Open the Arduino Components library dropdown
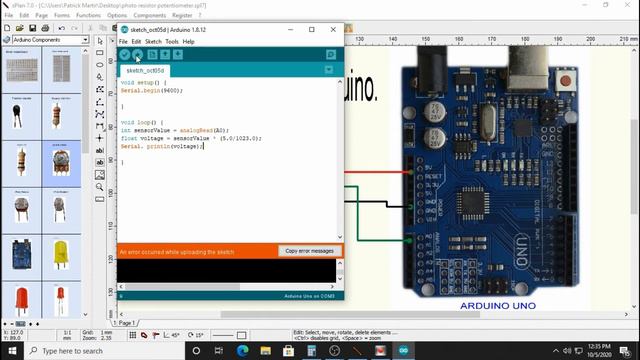The width and height of the screenshot is (640, 360). click(x=85, y=40)
